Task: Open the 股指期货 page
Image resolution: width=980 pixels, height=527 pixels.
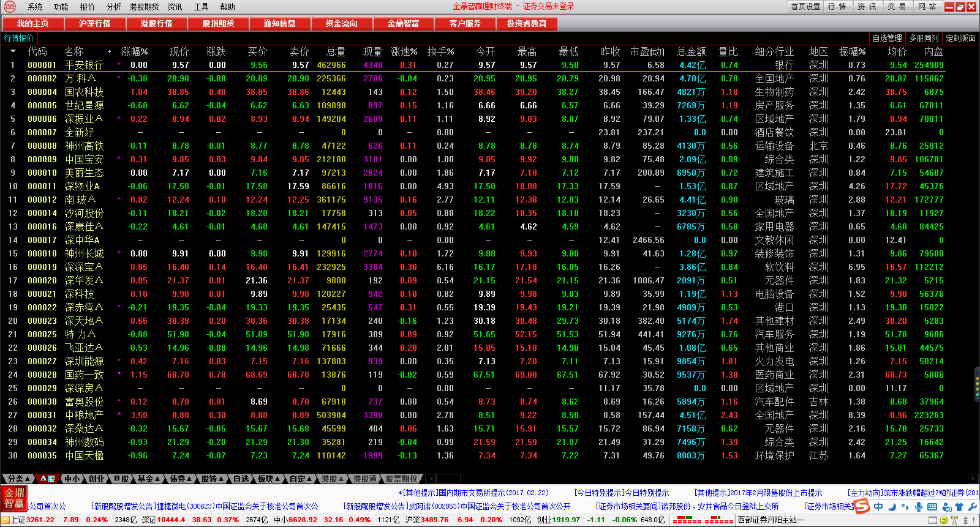Action: pos(219,23)
